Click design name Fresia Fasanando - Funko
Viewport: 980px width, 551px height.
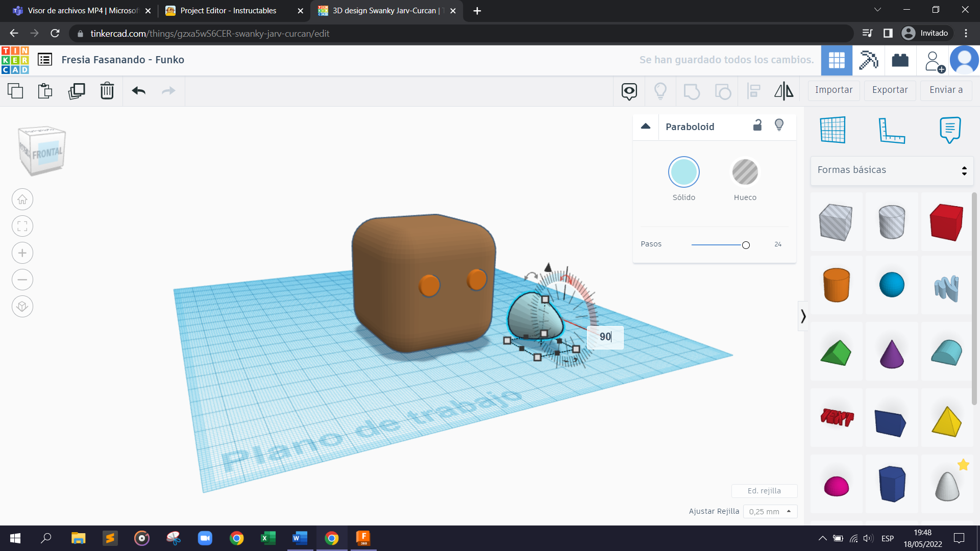[x=122, y=60]
